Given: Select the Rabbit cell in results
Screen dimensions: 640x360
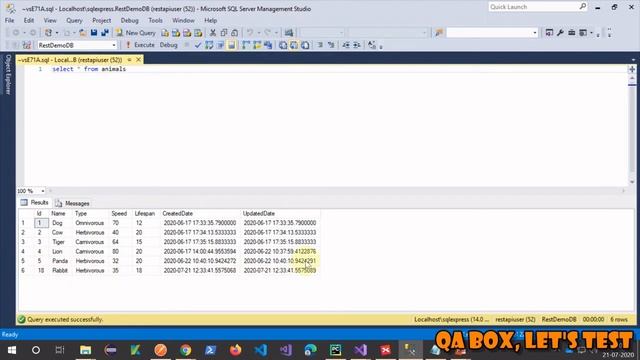Looking at the screenshot, I should tap(60, 270).
